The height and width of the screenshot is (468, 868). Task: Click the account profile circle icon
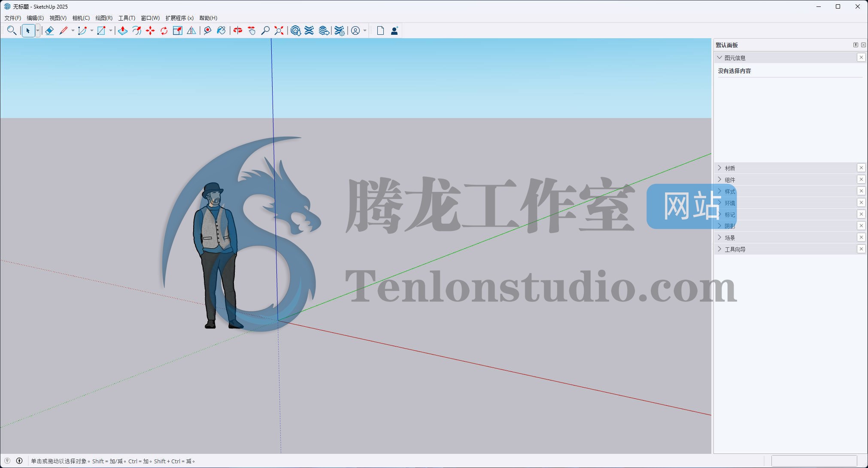(355, 30)
